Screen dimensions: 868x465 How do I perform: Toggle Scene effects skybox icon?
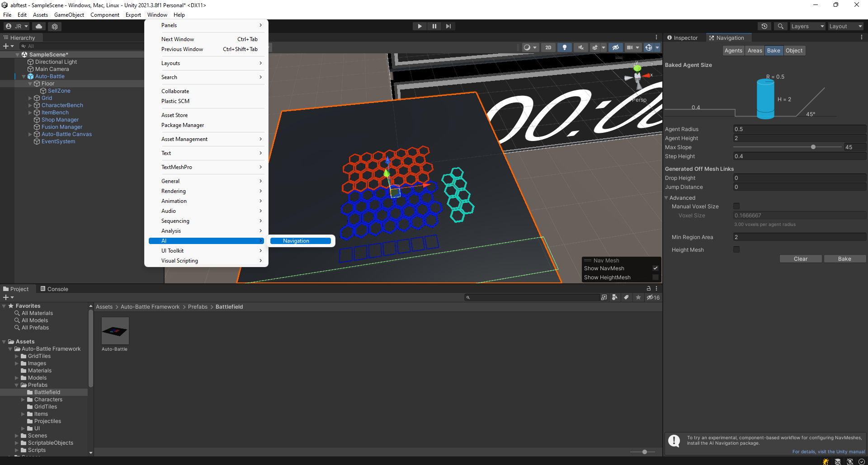point(595,47)
